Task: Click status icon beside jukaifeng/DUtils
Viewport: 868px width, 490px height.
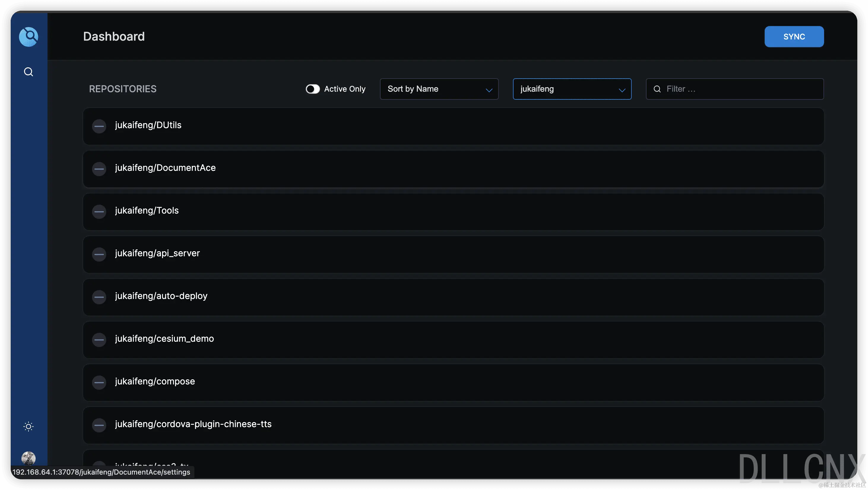Action: 99,126
